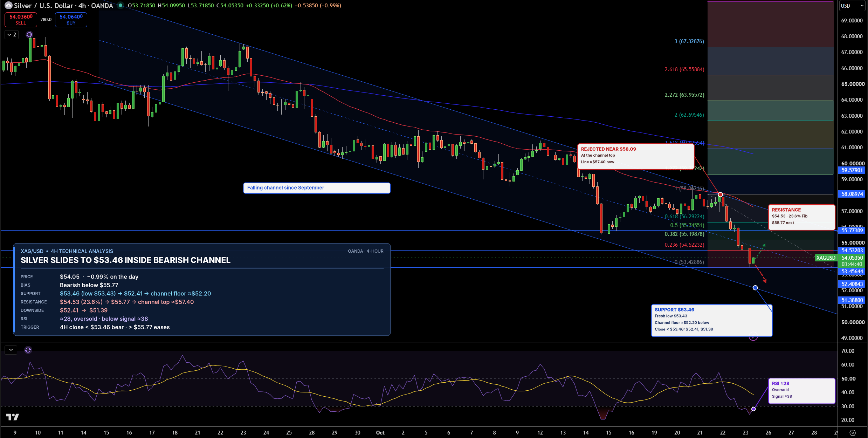868x438 pixels.
Task: Select the 53.45644 price axis label
Action: [x=852, y=272]
